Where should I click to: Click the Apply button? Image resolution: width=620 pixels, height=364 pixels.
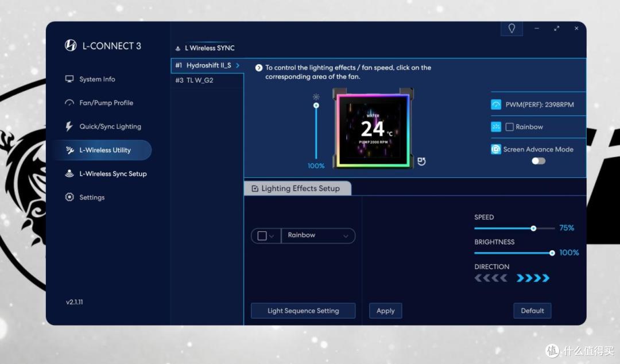tap(386, 311)
